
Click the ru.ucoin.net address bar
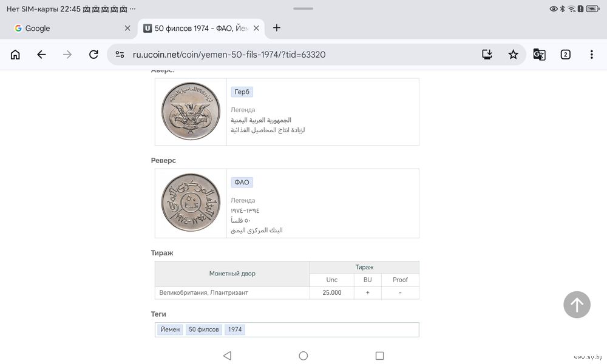(291, 55)
